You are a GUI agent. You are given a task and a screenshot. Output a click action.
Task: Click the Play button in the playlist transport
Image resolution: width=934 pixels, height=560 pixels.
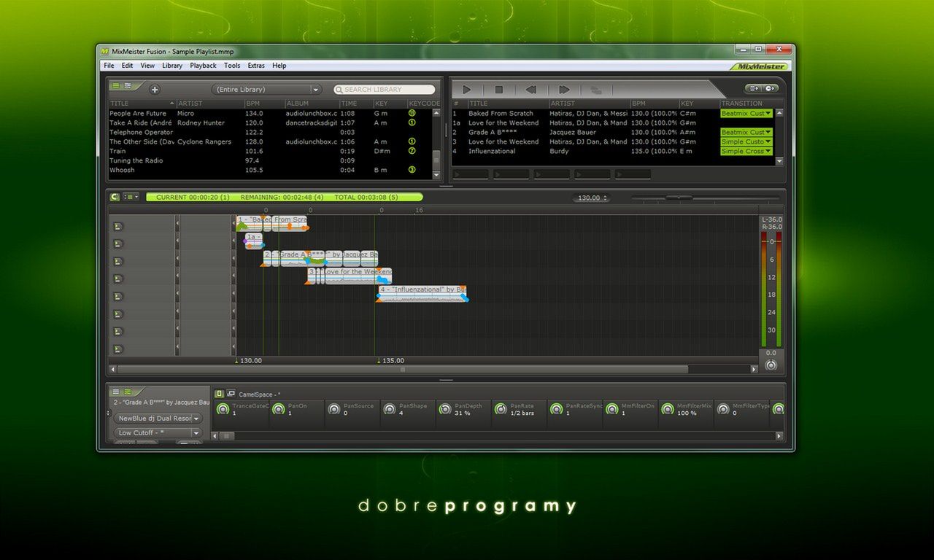[467, 90]
